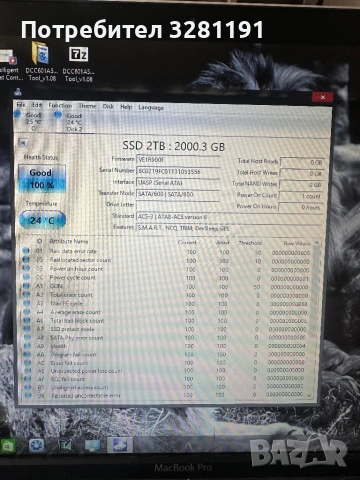Click the Total Host Reads value
Screen dimensions: 360x480
[x=302, y=162]
